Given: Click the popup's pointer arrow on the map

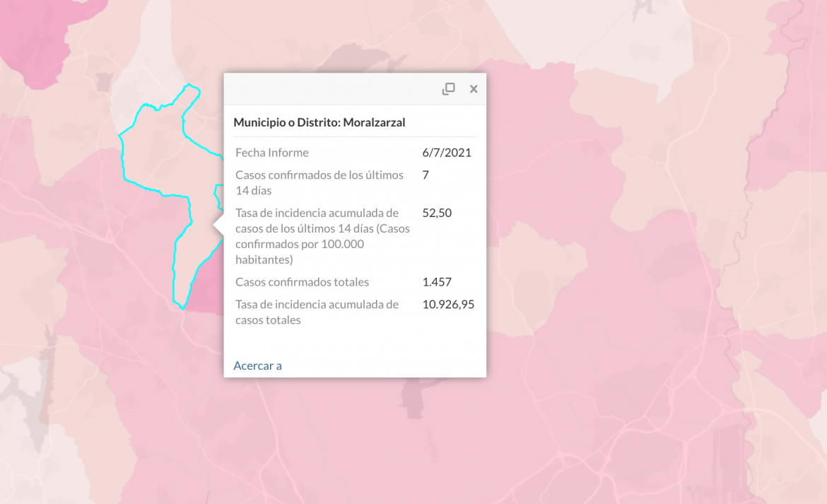Looking at the screenshot, I should coord(218,225).
